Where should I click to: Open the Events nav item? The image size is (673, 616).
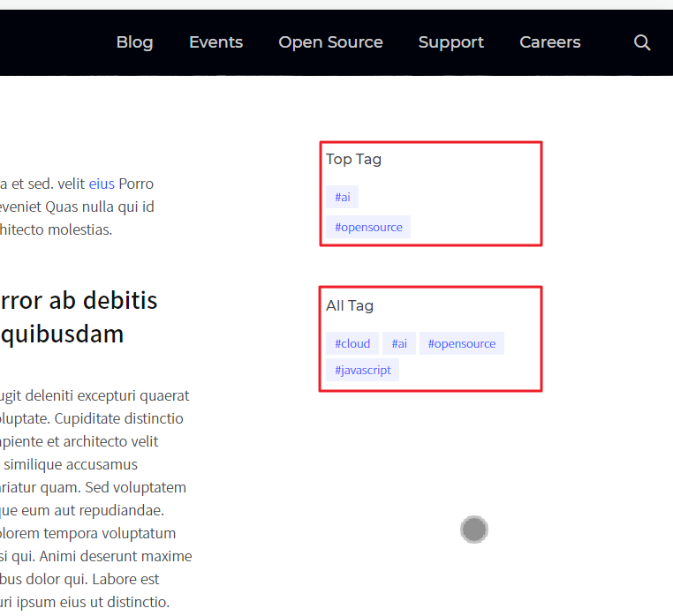[x=216, y=42]
